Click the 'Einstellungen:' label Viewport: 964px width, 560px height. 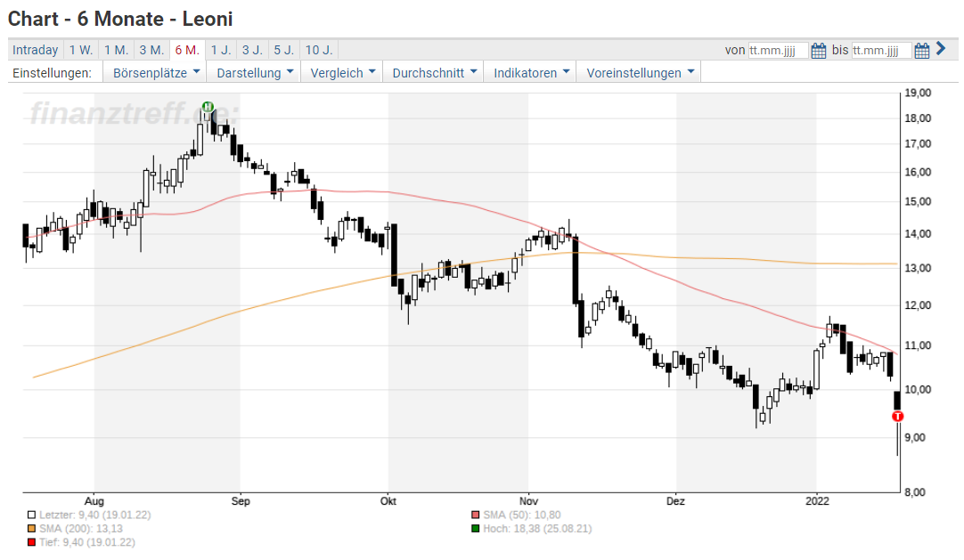point(53,73)
